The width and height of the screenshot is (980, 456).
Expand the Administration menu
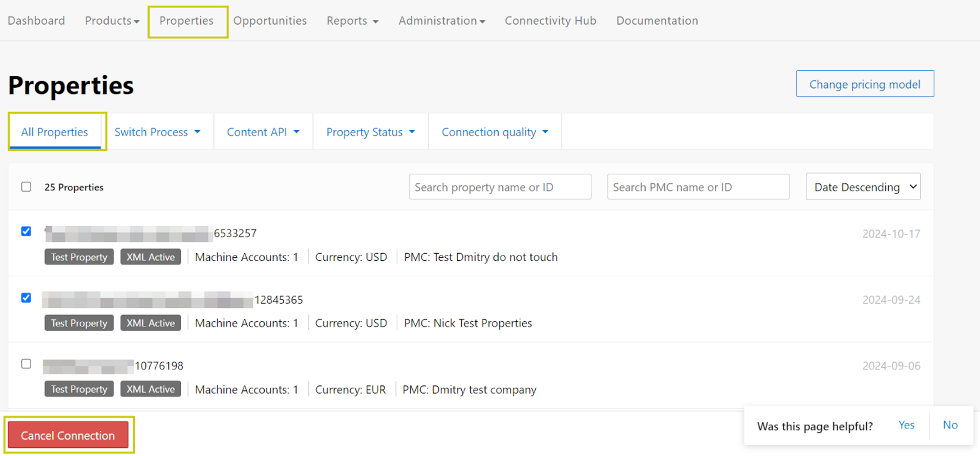tap(441, 20)
